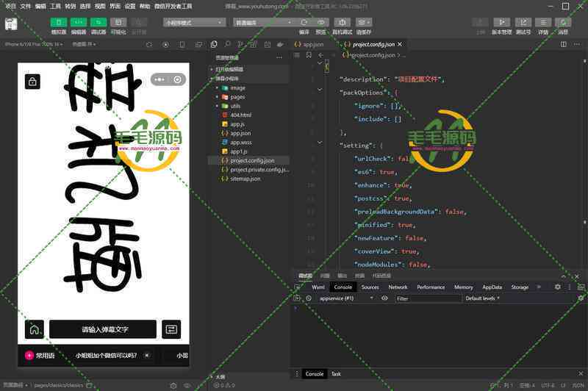
Task: Toggle the Editor (编辑器) panel button
Action: pyautogui.click(x=79, y=23)
